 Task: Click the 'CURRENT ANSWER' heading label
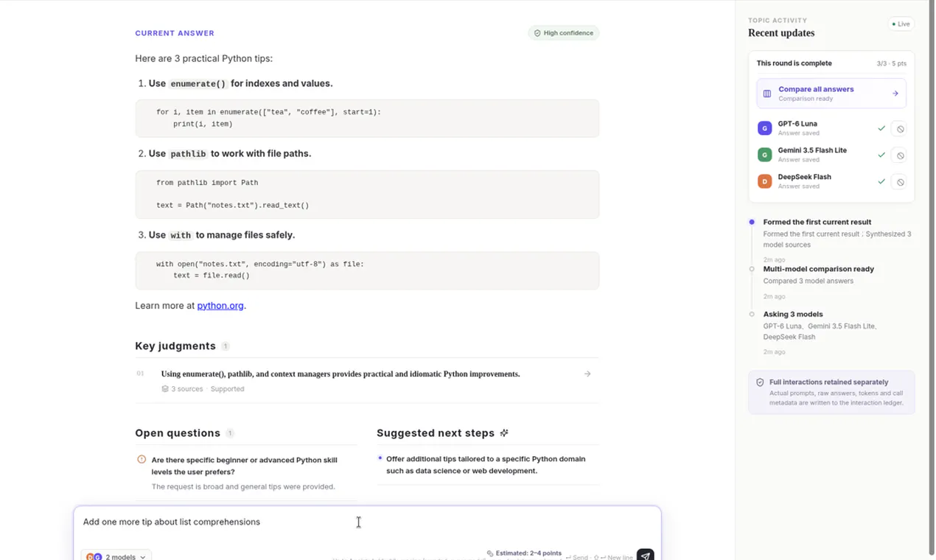coord(175,33)
